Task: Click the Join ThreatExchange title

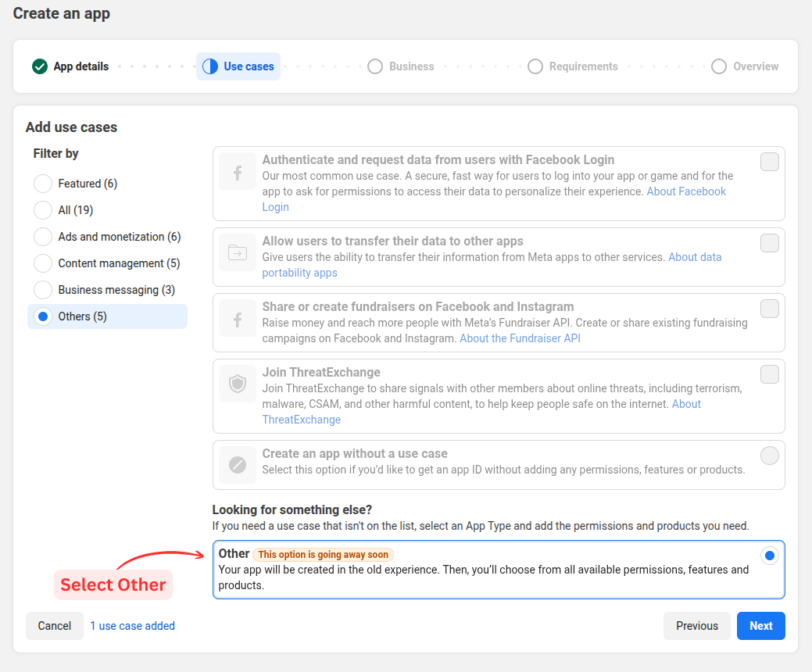Action: tap(321, 372)
